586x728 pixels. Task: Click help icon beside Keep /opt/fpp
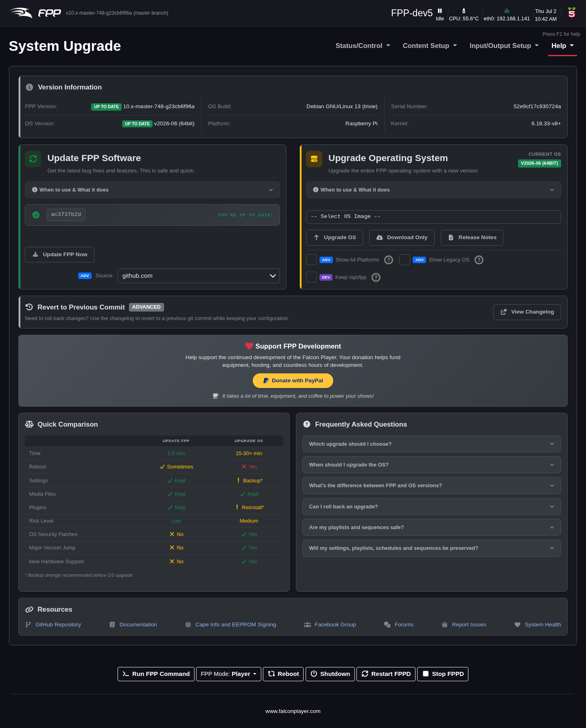(376, 277)
